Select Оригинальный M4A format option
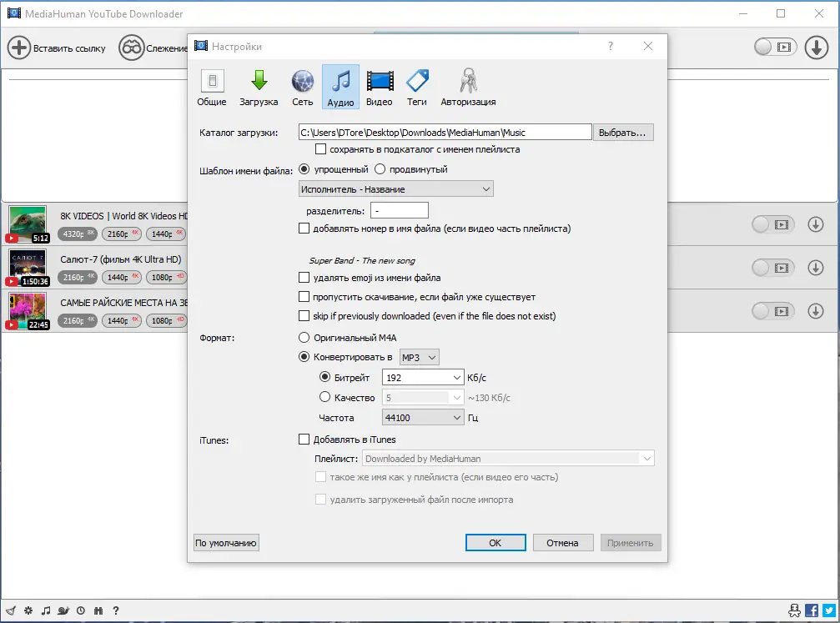Screen dimensions: 840x623 pos(304,338)
